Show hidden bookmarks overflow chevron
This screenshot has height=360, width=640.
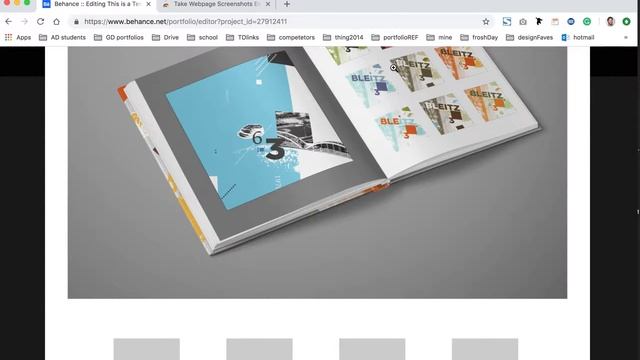pos(626,38)
